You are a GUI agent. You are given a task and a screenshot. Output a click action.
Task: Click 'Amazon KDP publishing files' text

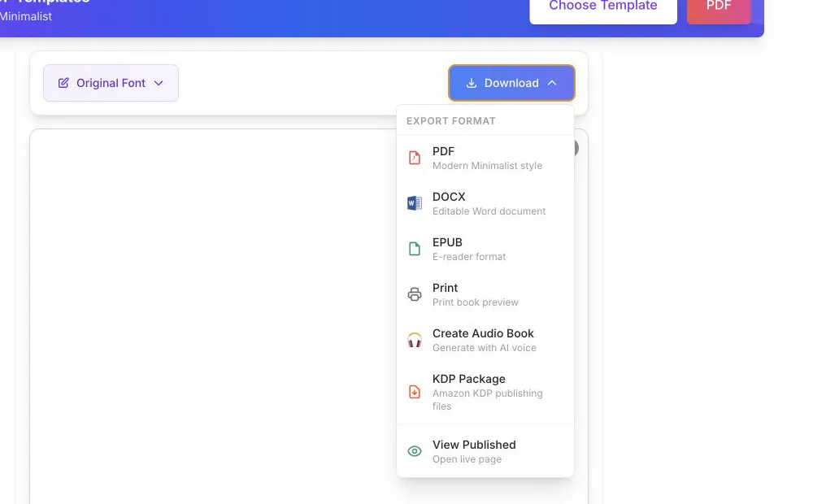pyautogui.click(x=487, y=400)
